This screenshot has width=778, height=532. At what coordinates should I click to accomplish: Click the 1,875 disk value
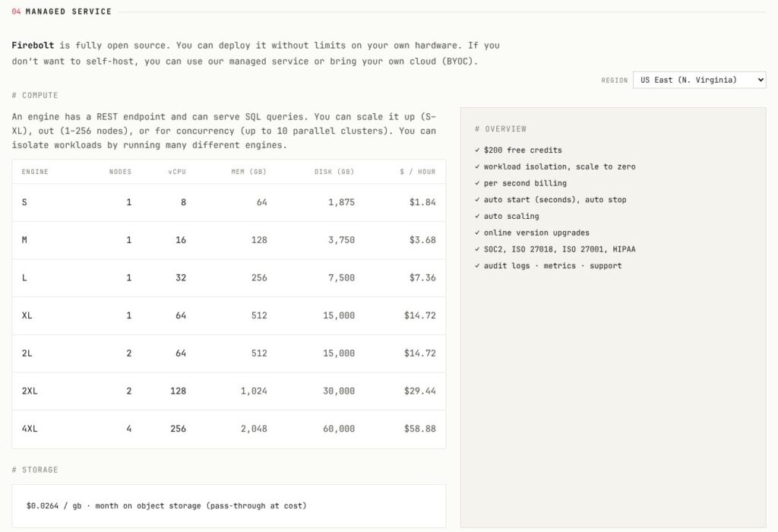(x=341, y=202)
